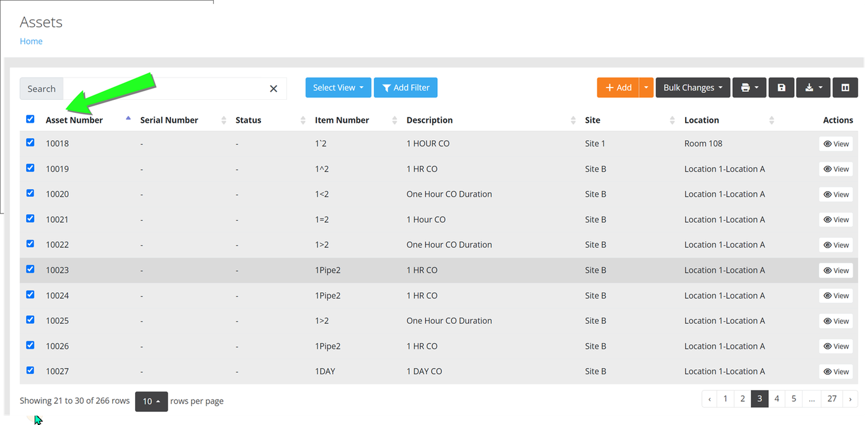This screenshot has height=425, width=868.
Task: Uncheck the checkbox for asset 10024
Action: [x=30, y=295]
